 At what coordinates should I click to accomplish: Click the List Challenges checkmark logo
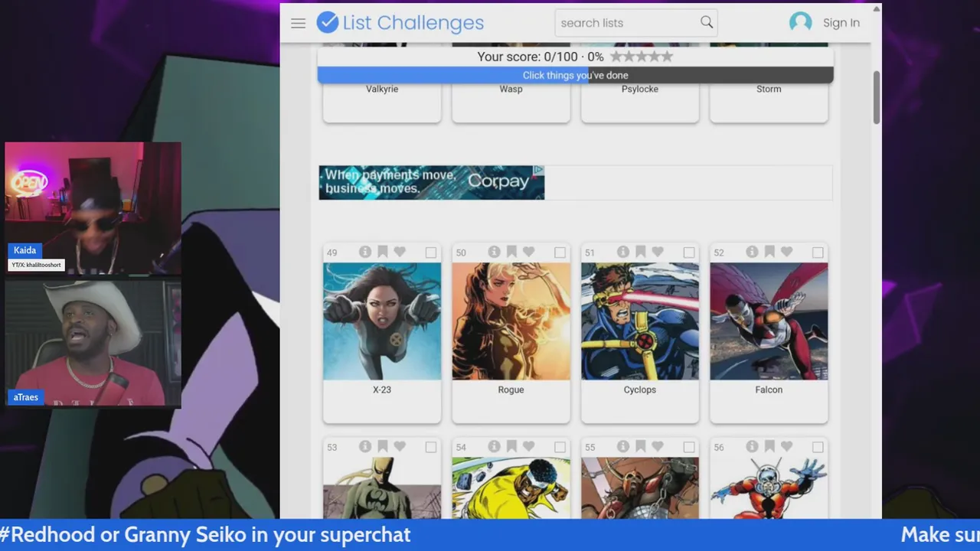pos(328,22)
